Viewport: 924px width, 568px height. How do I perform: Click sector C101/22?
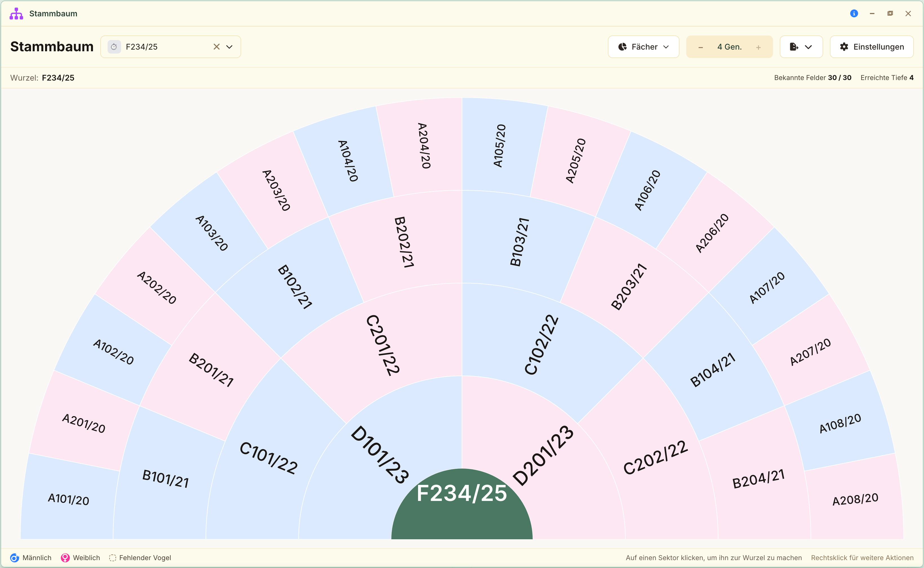[x=268, y=458]
